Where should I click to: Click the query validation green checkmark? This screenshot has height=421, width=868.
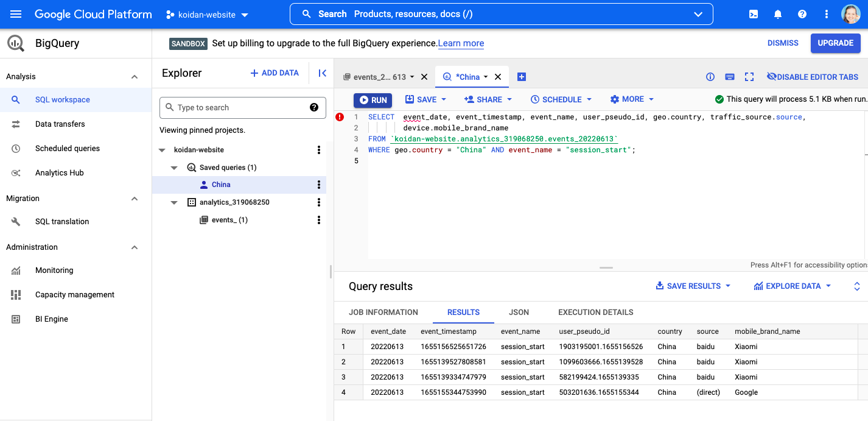tap(719, 99)
